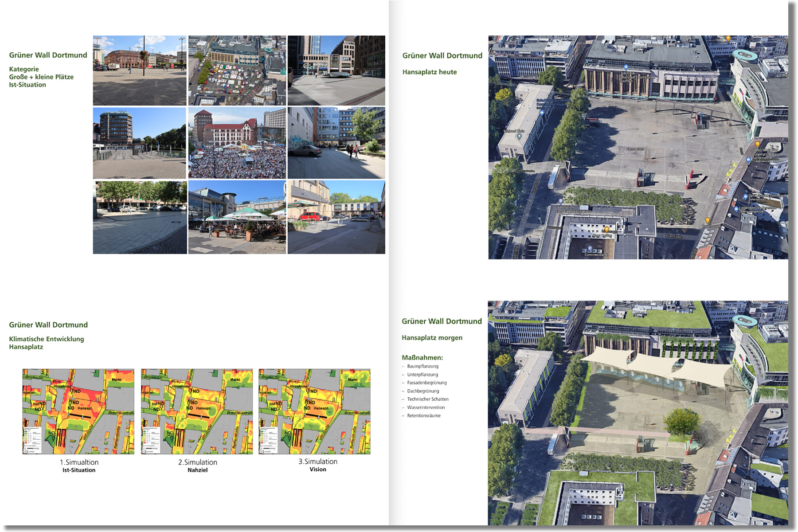Click the Optik Schuck Dortmund pin

point(745,196)
